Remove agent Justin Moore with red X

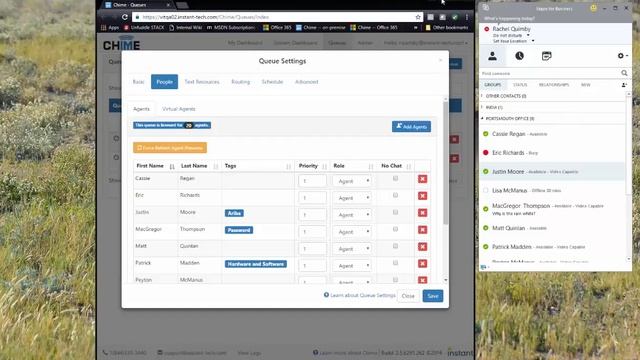(422, 213)
